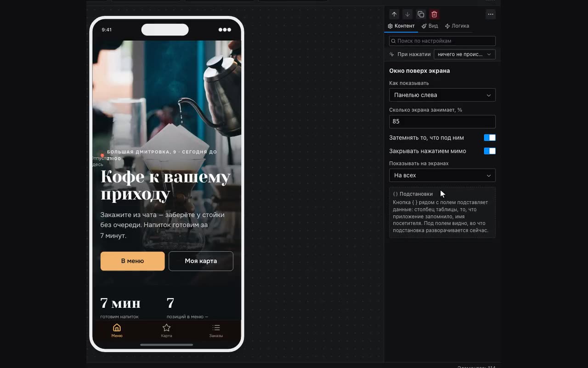Select the Контент tab
This screenshot has height=368, width=588.
point(401,26)
